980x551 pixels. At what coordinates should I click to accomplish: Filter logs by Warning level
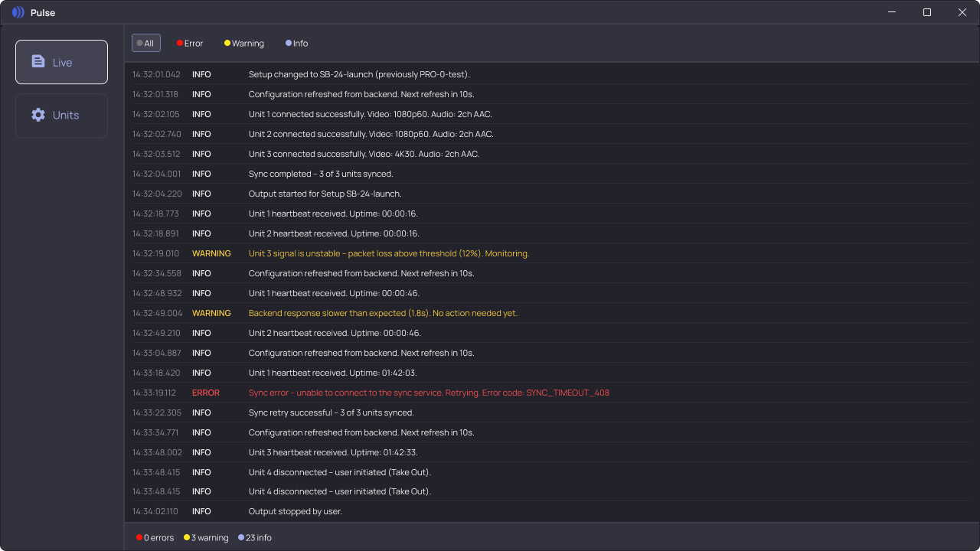pos(244,44)
